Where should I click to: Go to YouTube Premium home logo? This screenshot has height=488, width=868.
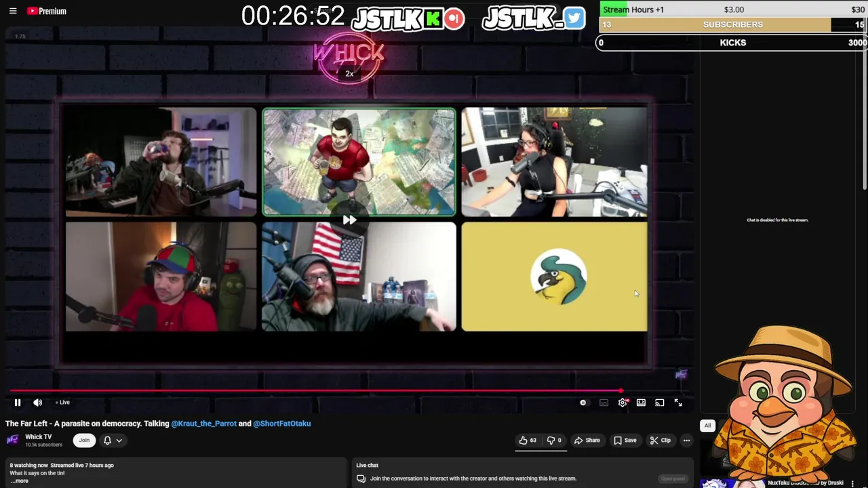[47, 11]
